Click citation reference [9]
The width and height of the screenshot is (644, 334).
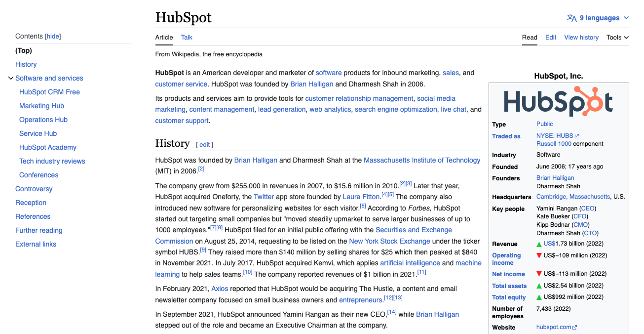coord(203,250)
